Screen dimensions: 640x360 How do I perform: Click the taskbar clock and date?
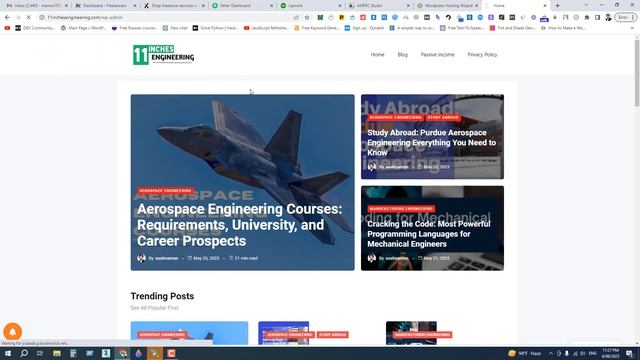(611, 353)
